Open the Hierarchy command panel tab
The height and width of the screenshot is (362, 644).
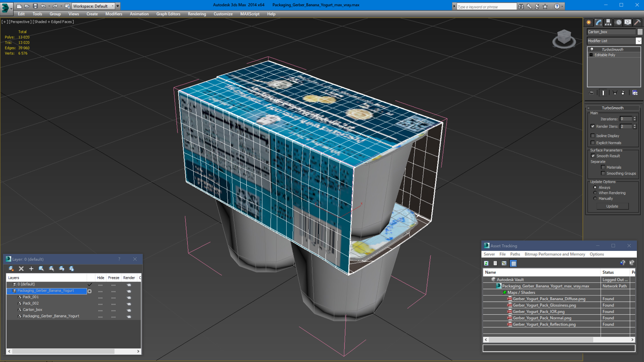[608, 23]
